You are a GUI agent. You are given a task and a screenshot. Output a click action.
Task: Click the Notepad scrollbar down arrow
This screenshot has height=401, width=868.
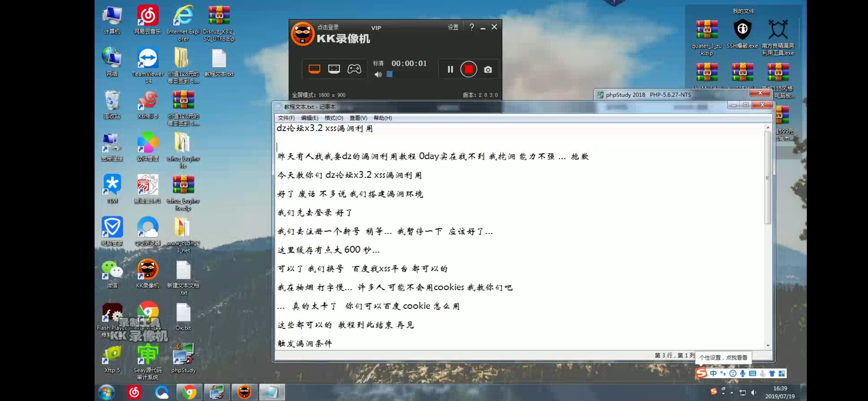768,346
